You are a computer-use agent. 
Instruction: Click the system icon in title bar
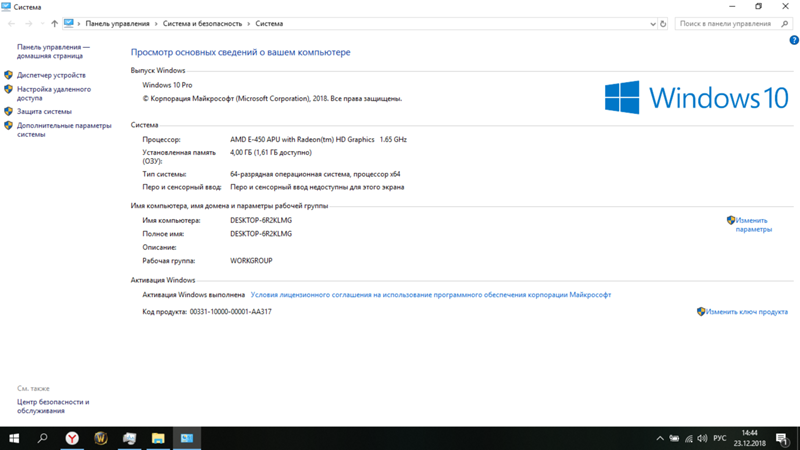click(x=6, y=7)
